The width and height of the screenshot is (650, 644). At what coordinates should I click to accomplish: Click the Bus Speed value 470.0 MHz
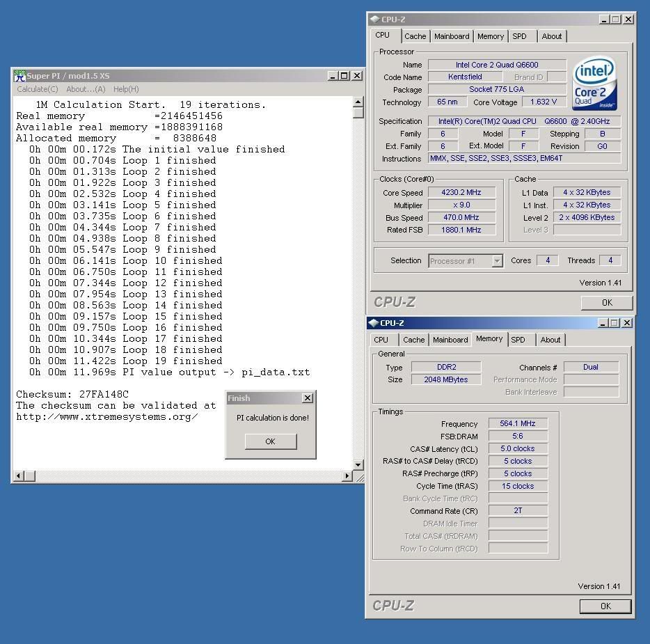click(x=461, y=217)
